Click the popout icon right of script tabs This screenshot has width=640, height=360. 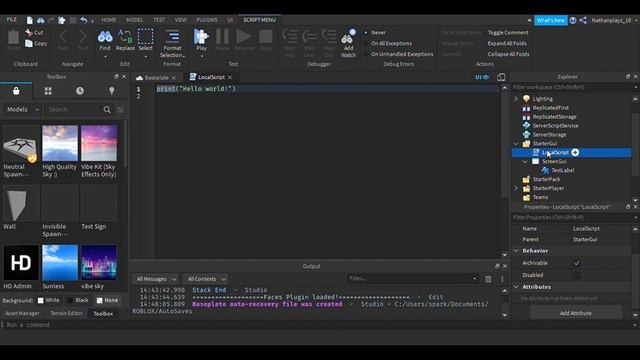tap(501, 77)
